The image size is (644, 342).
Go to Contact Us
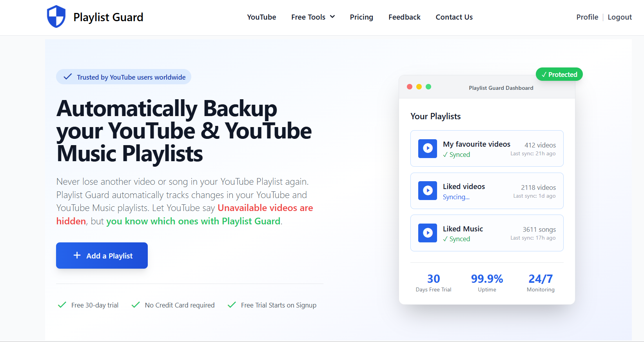pyautogui.click(x=454, y=17)
